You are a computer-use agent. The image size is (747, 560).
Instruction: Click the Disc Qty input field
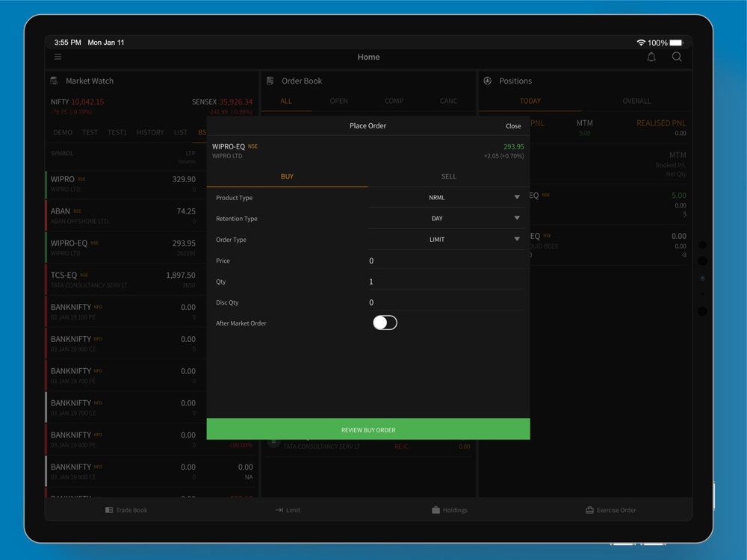pyautogui.click(x=447, y=302)
